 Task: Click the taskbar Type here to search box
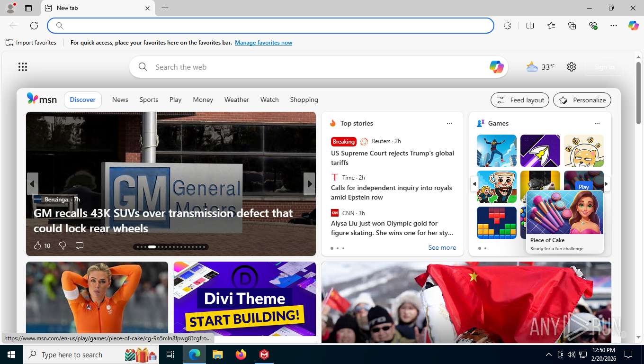coord(92,355)
